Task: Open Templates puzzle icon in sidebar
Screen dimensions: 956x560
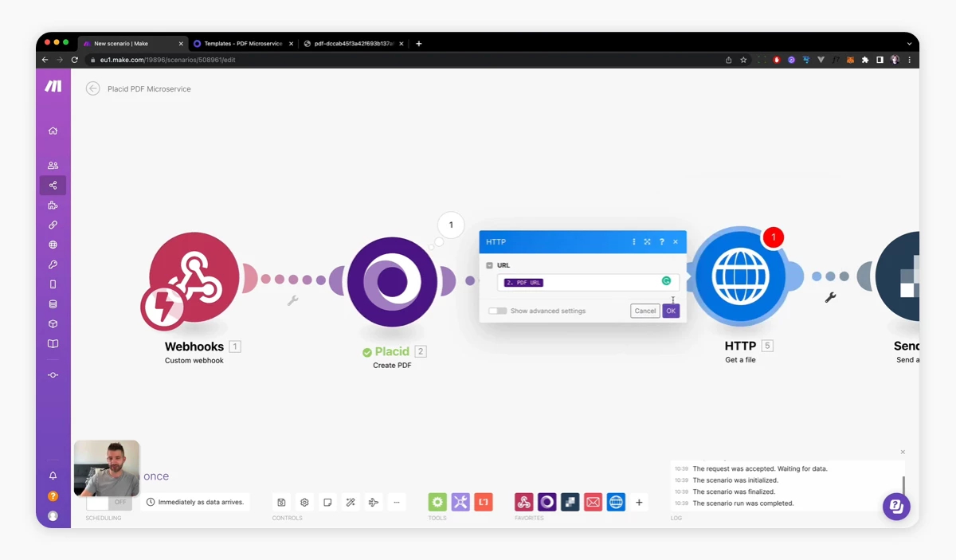Action: click(x=53, y=206)
